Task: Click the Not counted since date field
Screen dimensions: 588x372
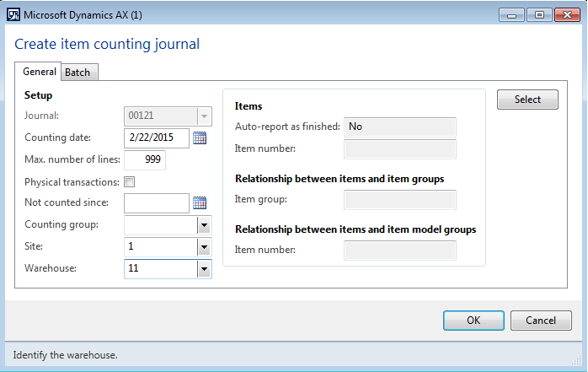Action: point(157,203)
